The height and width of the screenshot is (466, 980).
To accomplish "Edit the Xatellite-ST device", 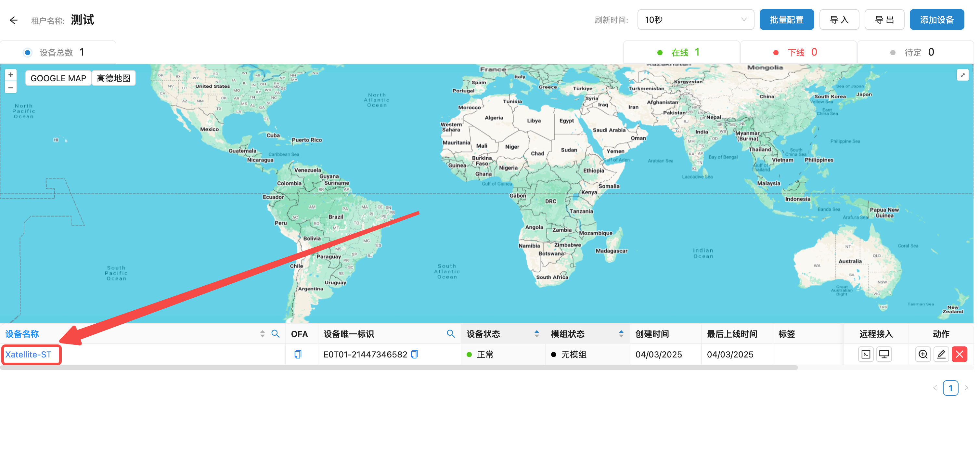I will tap(941, 355).
